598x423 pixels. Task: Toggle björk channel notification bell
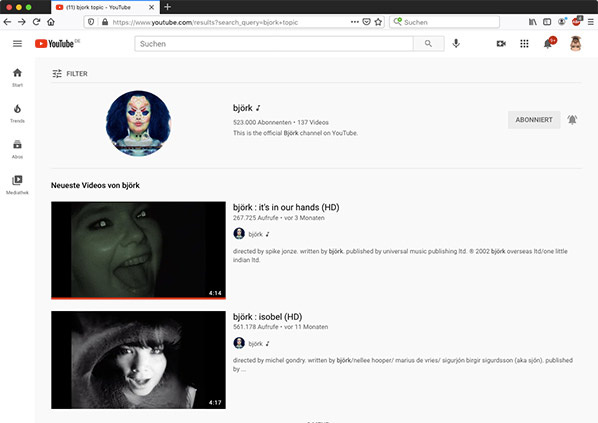(x=572, y=120)
